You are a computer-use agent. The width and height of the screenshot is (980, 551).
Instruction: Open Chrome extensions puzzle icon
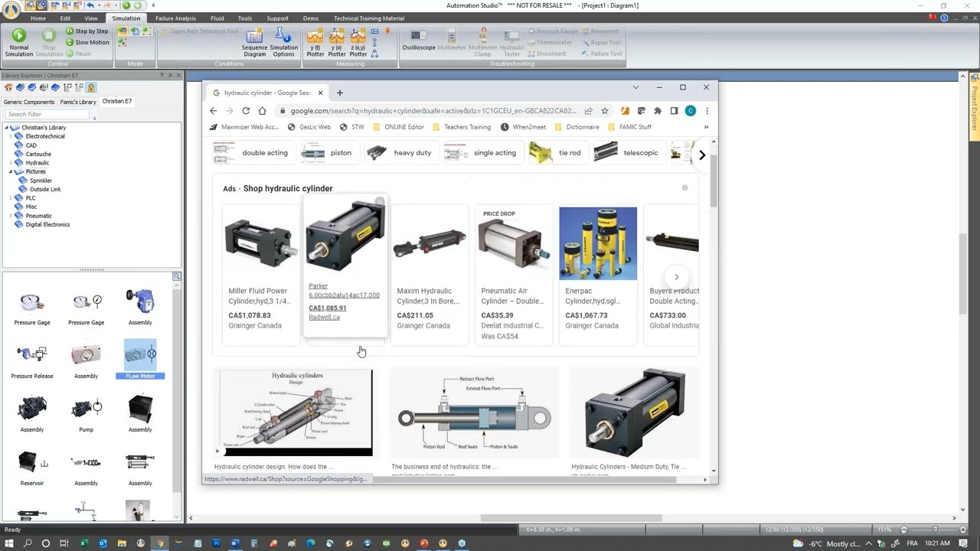(x=658, y=111)
